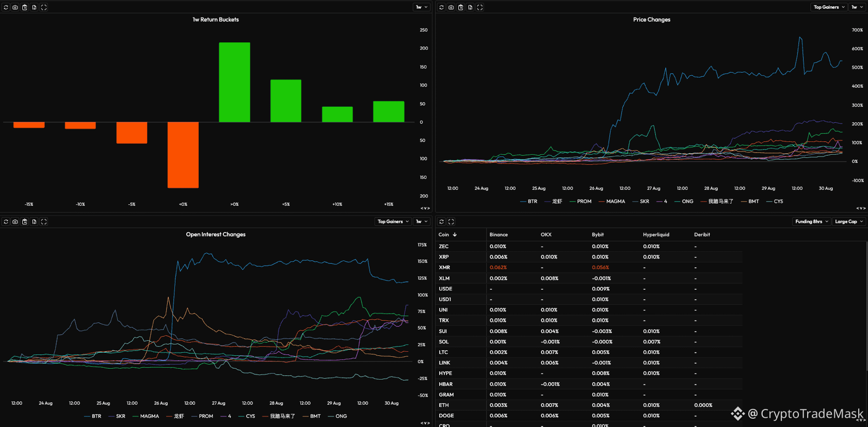Viewport: 868px width, 427px height.
Task: Expand the Open Interest Changes chart to fullscreen
Action: click(44, 222)
